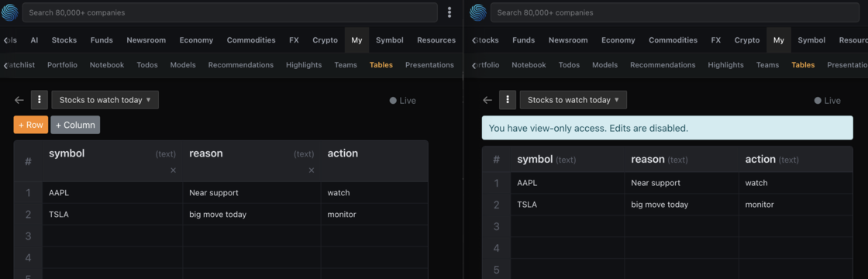Click 'big move today' cell in left window
The height and width of the screenshot is (279, 868).
coord(251,214)
